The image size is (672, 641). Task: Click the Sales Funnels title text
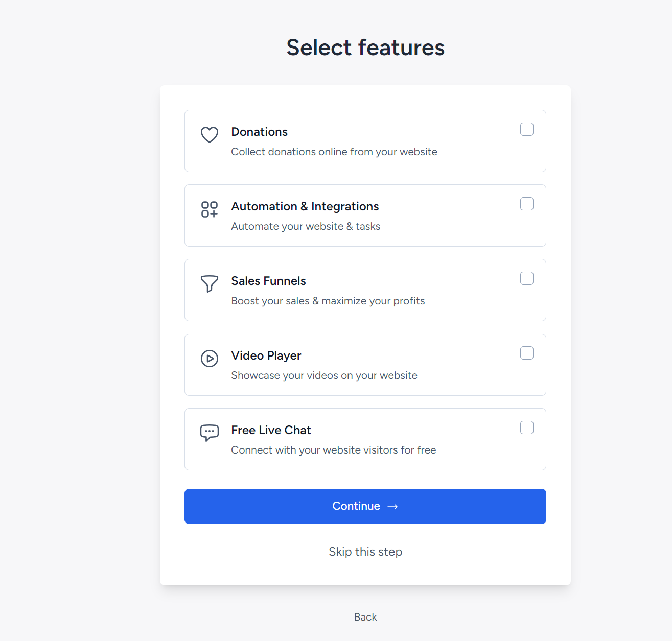[x=268, y=281]
